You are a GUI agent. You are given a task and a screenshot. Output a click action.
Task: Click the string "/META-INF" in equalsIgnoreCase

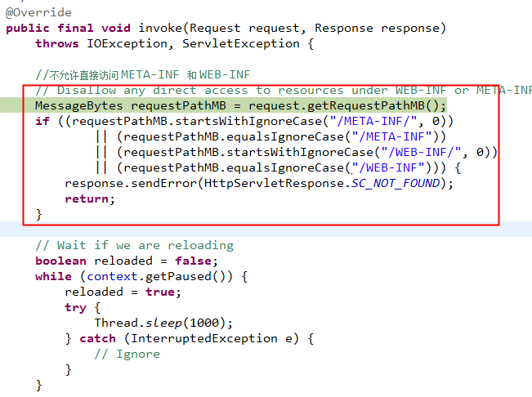pos(391,136)
